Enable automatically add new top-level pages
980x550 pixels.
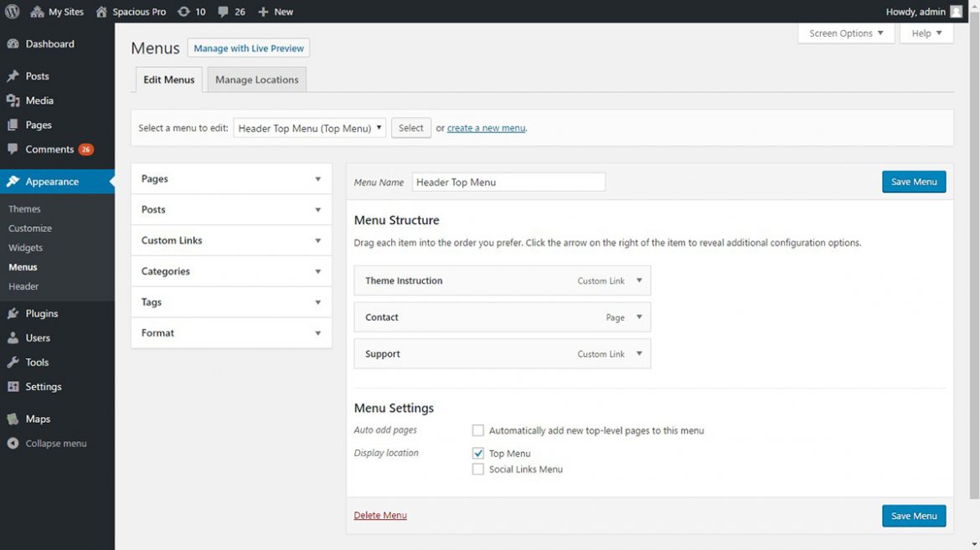[477, 429]
